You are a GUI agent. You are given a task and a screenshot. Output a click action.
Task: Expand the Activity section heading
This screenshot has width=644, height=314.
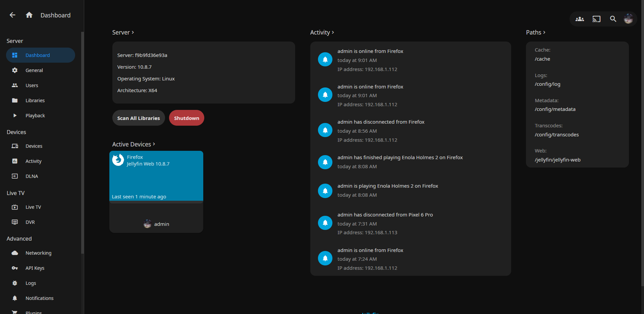pyautogui.click(x=322, y=33)
